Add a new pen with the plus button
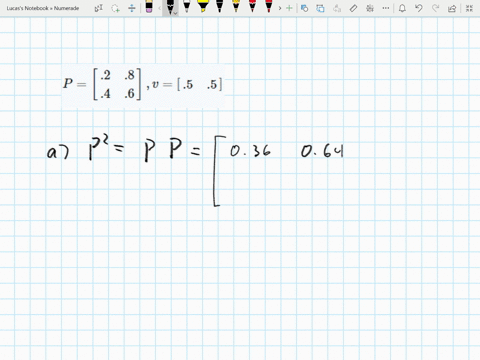Viewport: 480px width, 360px height. (x=289, y=8)
